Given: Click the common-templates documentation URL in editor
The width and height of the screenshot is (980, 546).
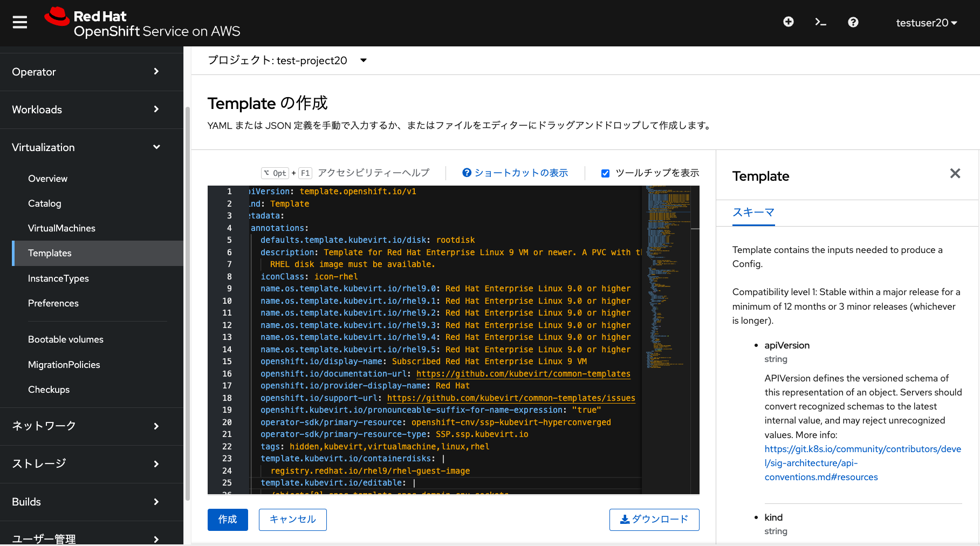Looking at the screenshot, I should (x=523, y=374).
